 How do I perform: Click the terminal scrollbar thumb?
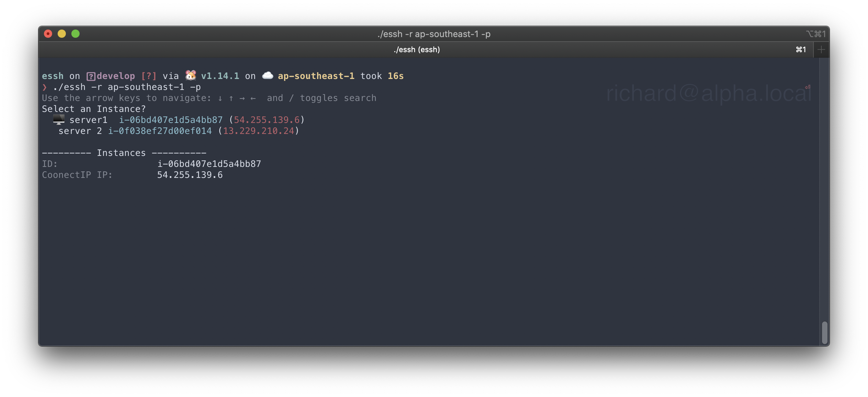pyautogui.click(x=824, y=332)
